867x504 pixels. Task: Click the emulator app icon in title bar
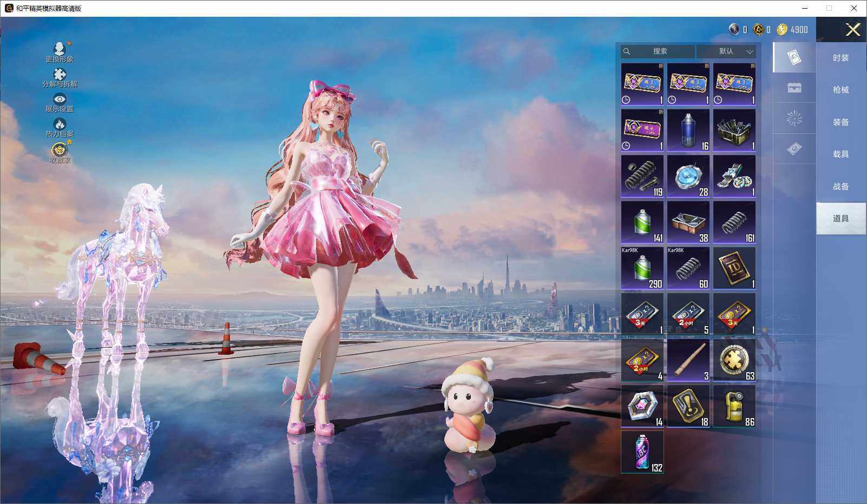tap(9, 8)
